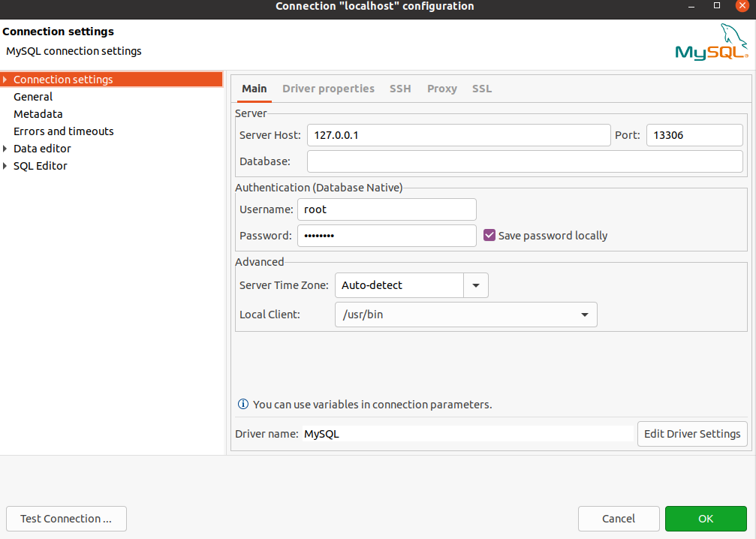The image size is (756, 539).
Task: Collapse the Connection settings tree node
Action: click(x=6, y=79)
